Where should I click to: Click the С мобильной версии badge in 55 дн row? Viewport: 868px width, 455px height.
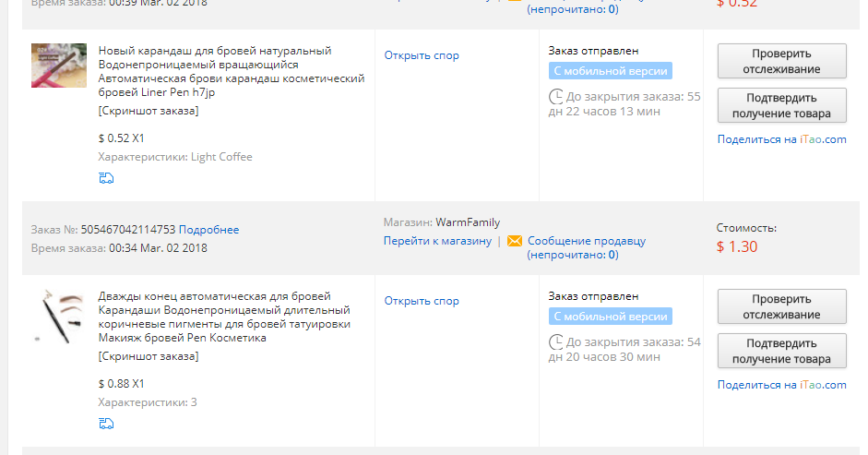(611, 71)
